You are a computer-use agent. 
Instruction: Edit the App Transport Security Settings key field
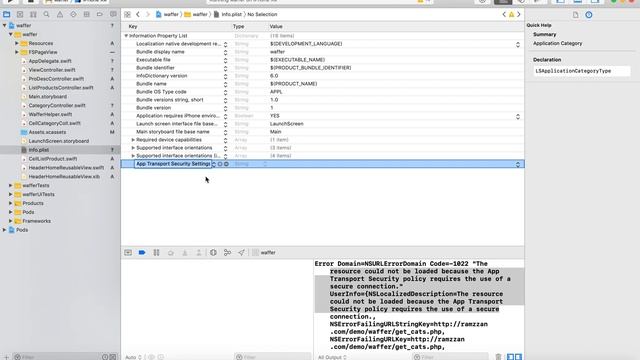click(x=173, y=164)
